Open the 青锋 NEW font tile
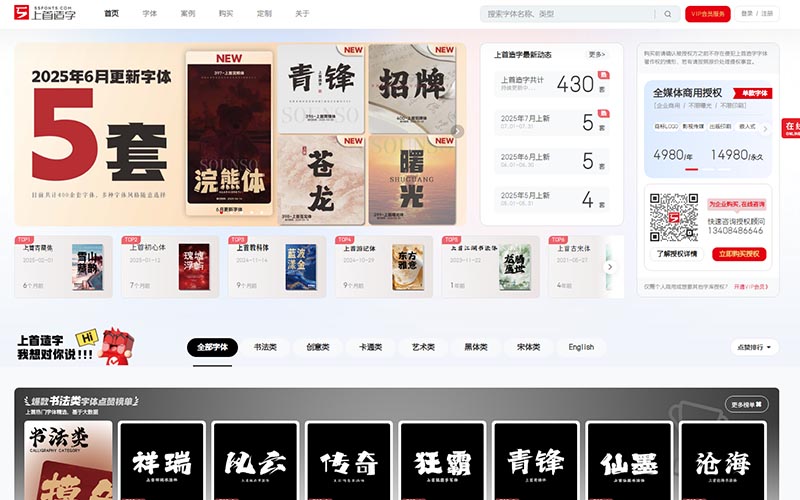Viewport: 800px width, 500px height. coord(321,89)
